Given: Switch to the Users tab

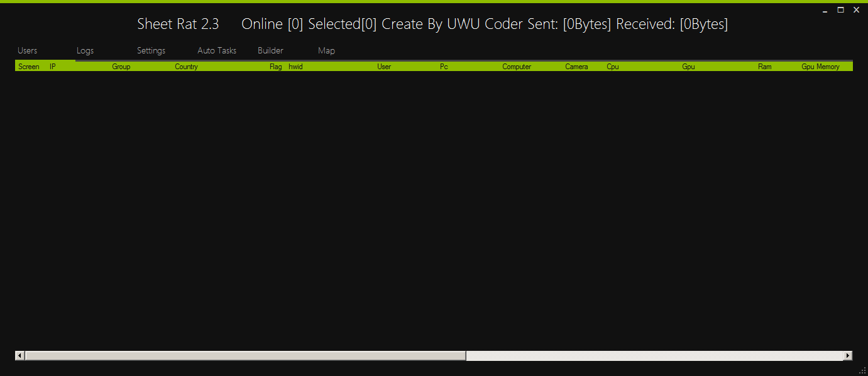Looking at the screenshot, I should click(28, 51).
